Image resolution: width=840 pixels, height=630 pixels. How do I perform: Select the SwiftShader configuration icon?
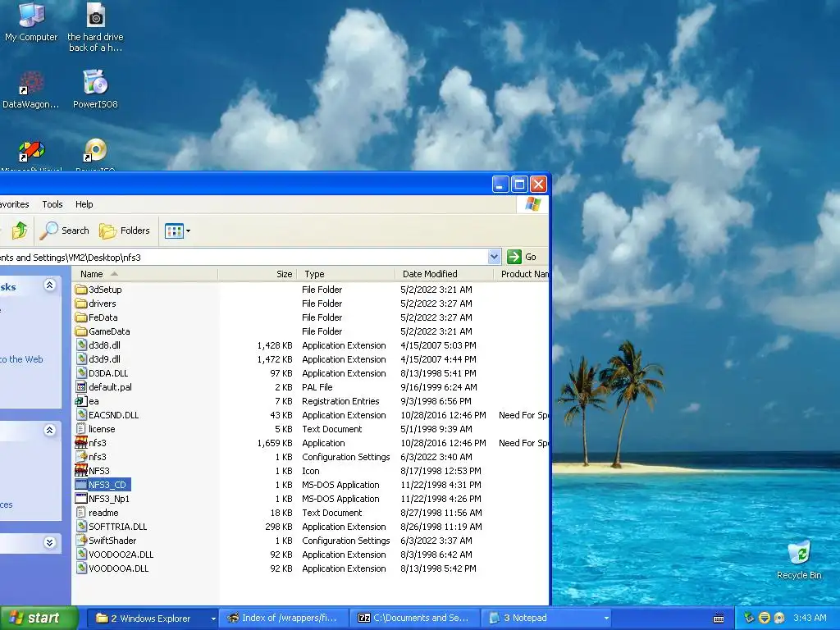click(81, 541)
